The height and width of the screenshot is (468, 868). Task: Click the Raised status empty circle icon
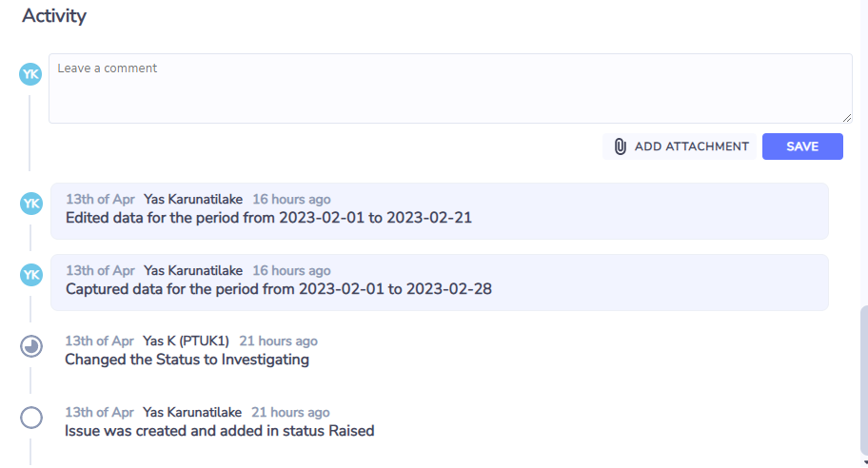31,418
